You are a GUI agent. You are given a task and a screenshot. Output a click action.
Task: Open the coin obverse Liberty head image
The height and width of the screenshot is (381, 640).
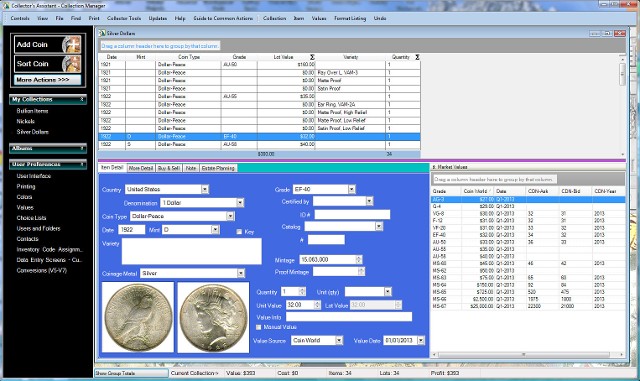213,317
